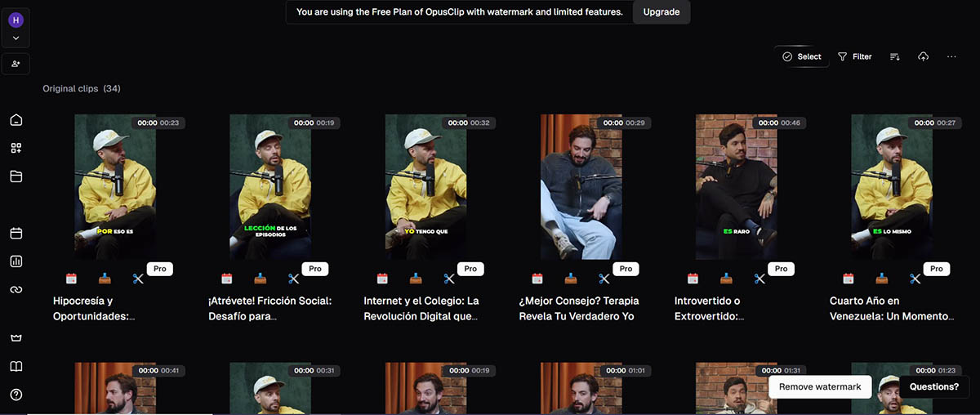The width and height of the screenshot is (980, 415).
Task: Toggle the Select clips mode
Action: pyautogui.click(x=801, y=56)
